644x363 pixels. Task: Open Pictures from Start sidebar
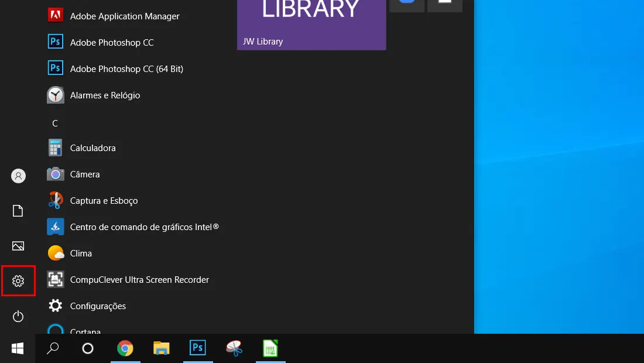tap(18, 246)
